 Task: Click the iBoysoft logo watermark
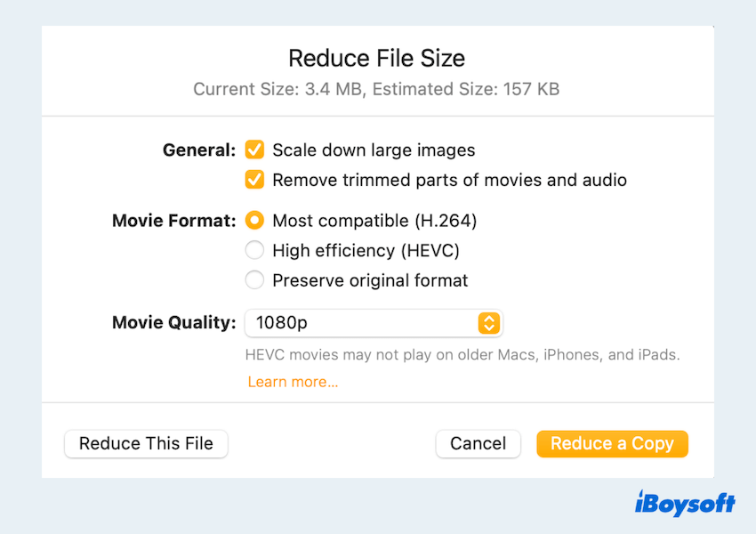tap(685, 504)
